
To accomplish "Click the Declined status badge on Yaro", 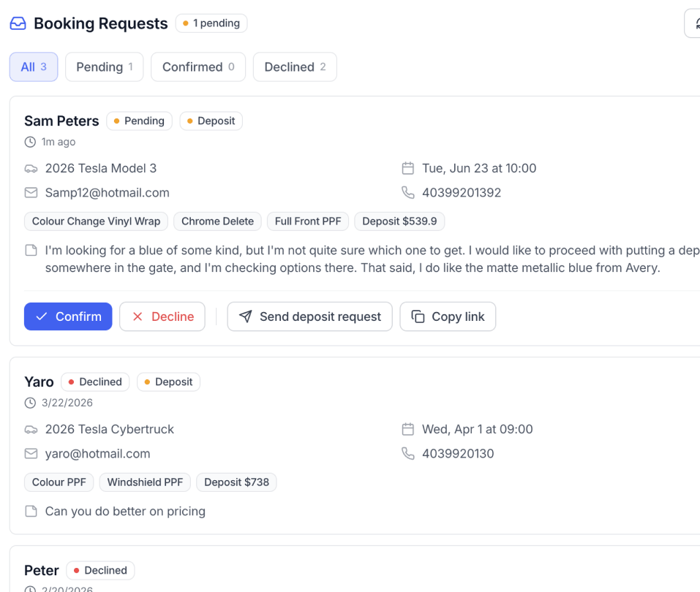I will click(x=95, y=382).
